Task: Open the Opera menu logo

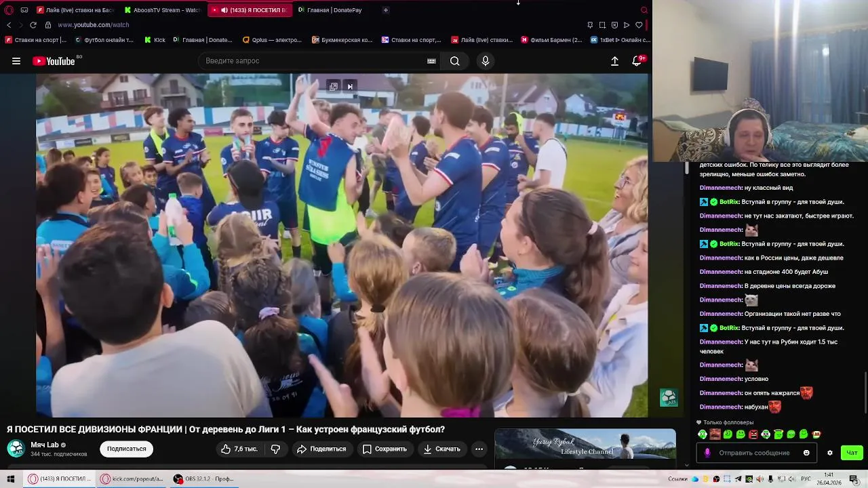Action: coord(9,10)
